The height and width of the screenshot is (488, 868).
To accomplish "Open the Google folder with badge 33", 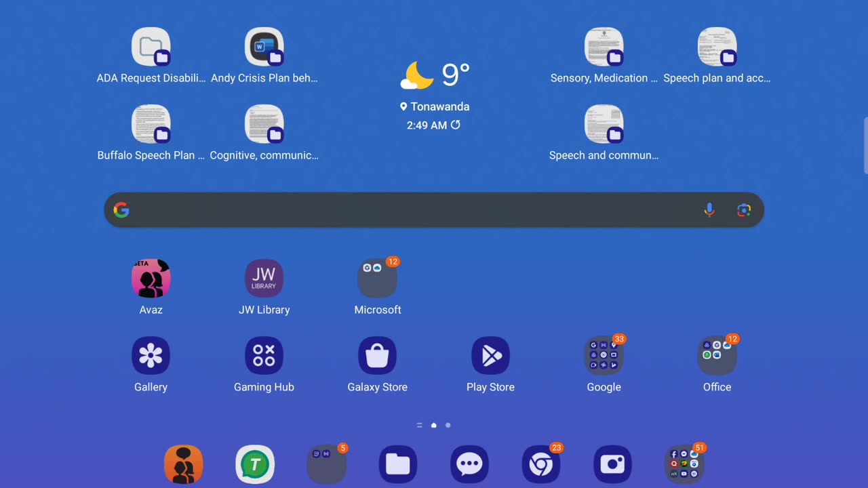I will click(604, 356).
